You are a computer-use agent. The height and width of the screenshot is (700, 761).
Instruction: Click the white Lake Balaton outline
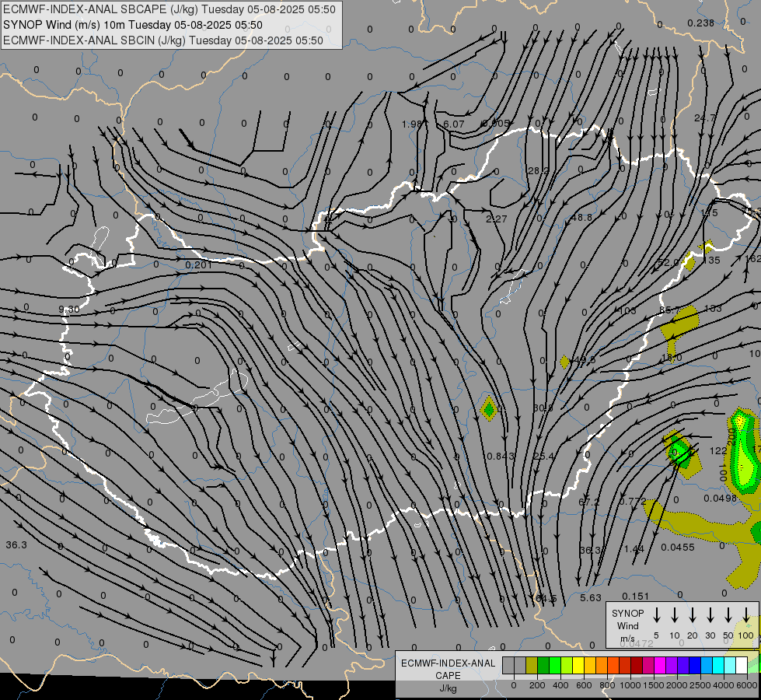[198, 398]
